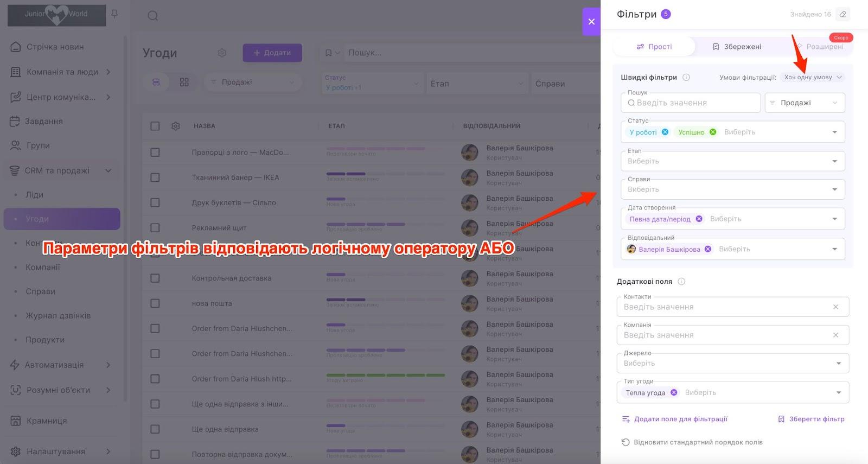Select Продукти in the sidebar

coord(45,340)
